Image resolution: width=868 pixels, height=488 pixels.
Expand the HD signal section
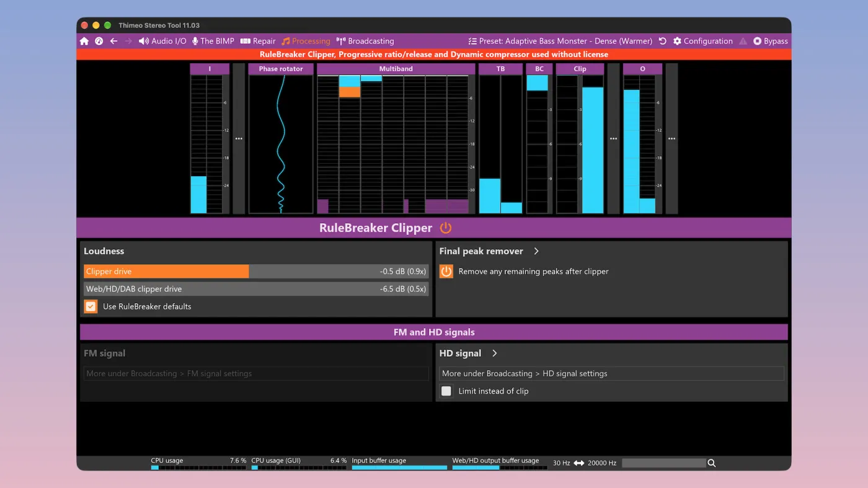tap(495, 353)
